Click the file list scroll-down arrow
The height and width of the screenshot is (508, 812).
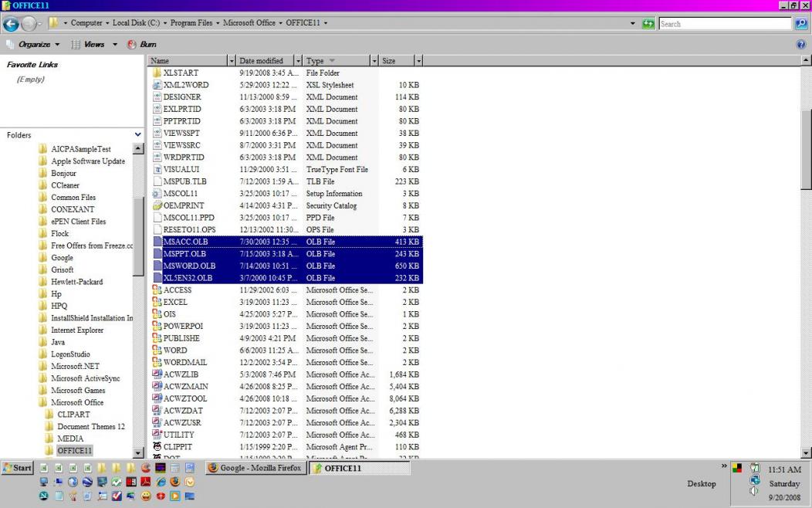tap(806, 454)
